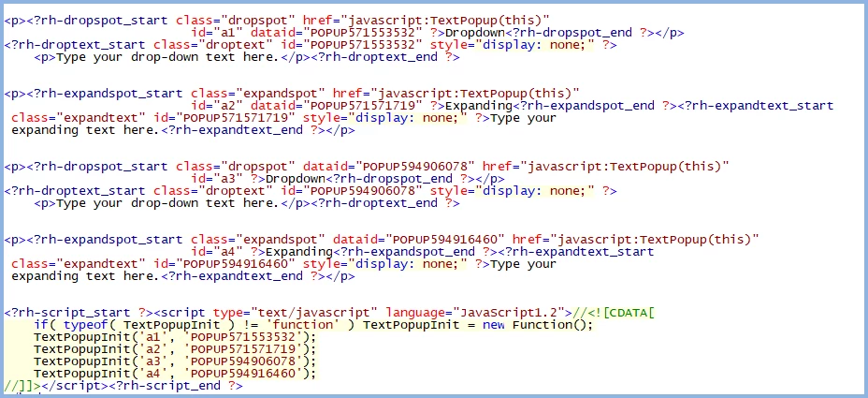Select dataid="POPUP594906078" attribute in the code
The width and height of the screenshot is (868, 398).
point(389,167)
